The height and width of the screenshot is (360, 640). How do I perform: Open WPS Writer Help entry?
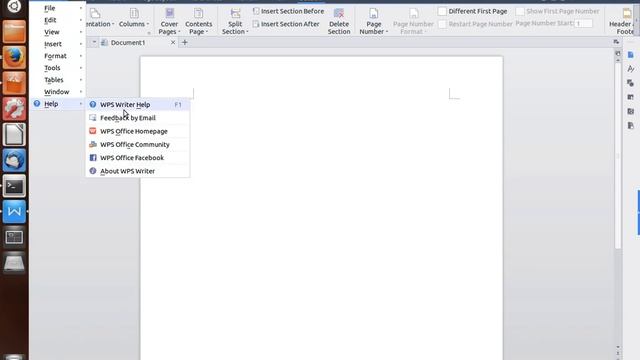pyautogui.click(x=138, y=104)
